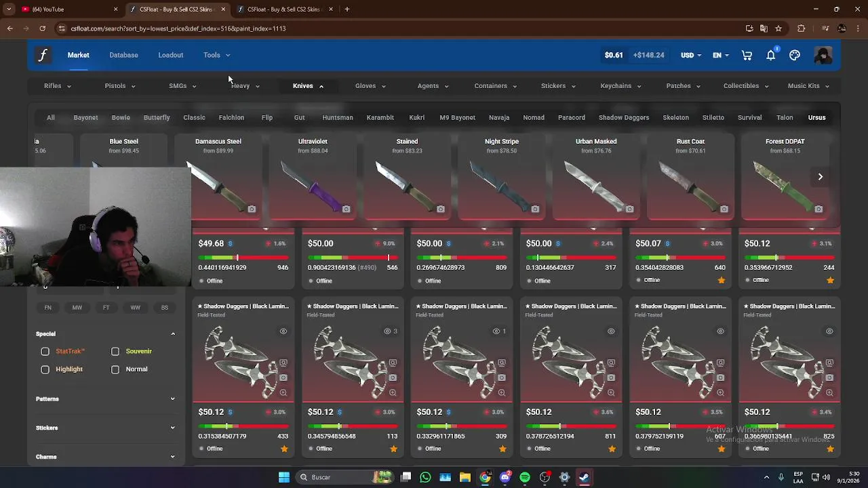The image size is (868, 488).
Task: Toggle the BS wear filter
Action: click(x=165, y=308)
